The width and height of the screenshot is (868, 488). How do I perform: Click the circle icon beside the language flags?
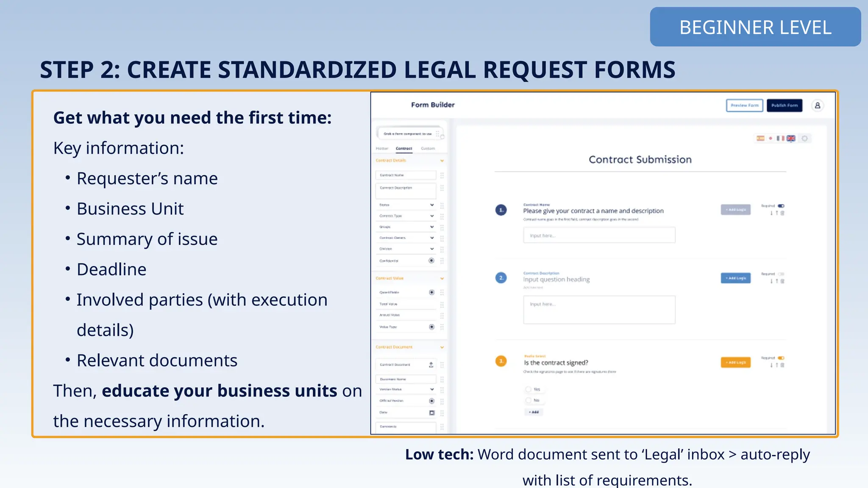804,139
